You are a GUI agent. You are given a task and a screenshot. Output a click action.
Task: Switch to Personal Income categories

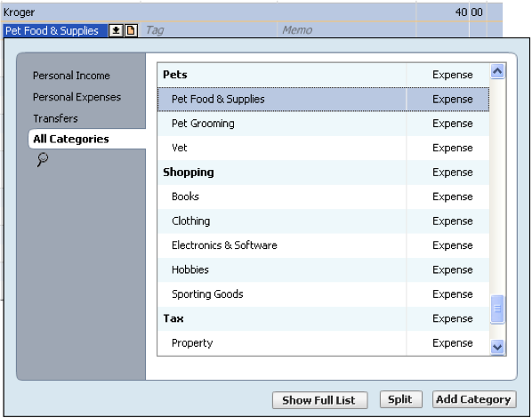71,76
